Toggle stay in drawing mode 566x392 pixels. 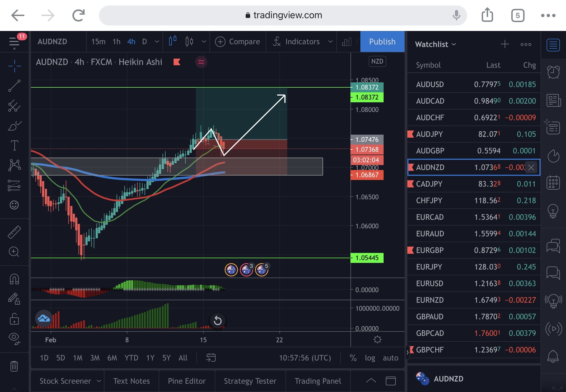tap(14, 299)
